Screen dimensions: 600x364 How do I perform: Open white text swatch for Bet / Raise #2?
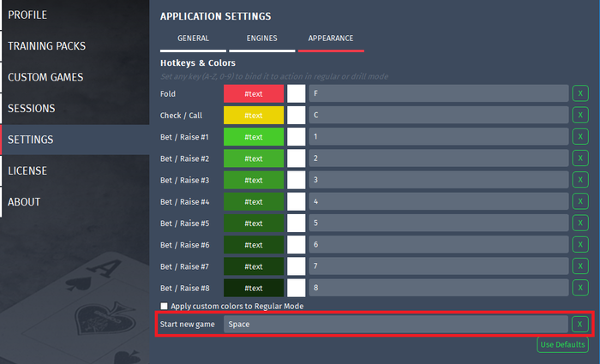(297, 158)
